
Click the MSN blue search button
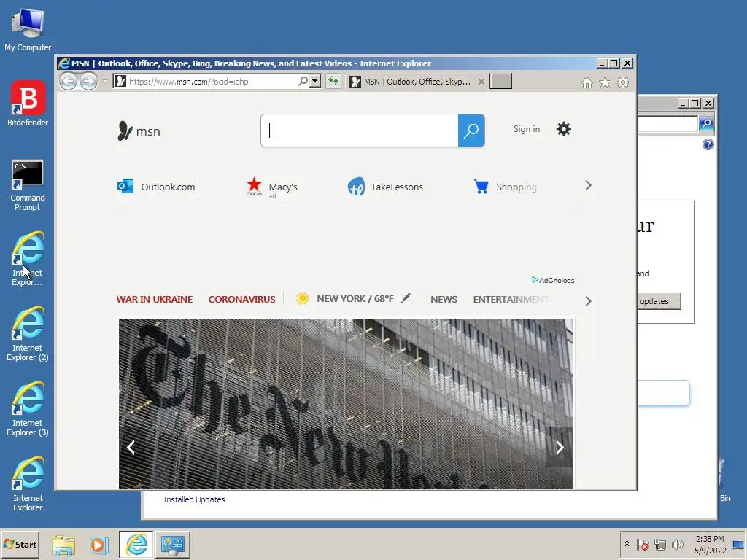coord(471,131)
